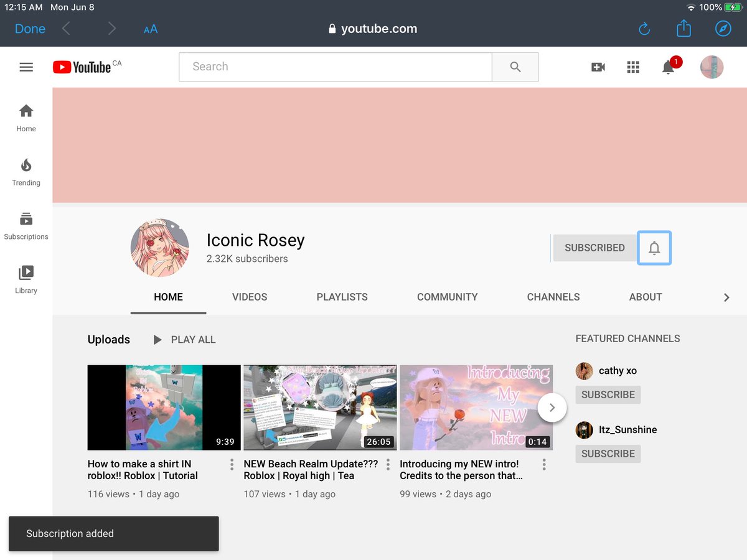The width and height of the screenshot is (747, 560).
Task: Open more options on shirt tutorial video
Action: [231, 464]
